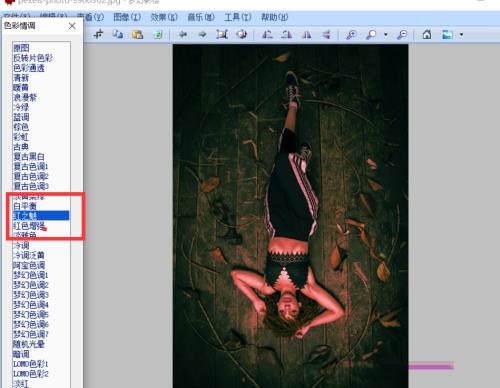Viewport: 500px width, 388px height.
Task: Open the 音乐(M) menu
Action: coord(201,17)
